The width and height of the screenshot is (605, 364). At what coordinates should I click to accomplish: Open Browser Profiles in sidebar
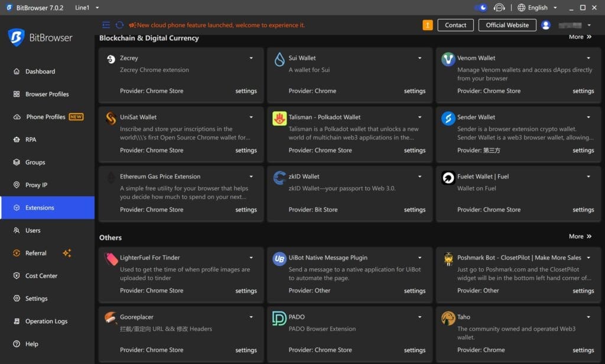47,94
